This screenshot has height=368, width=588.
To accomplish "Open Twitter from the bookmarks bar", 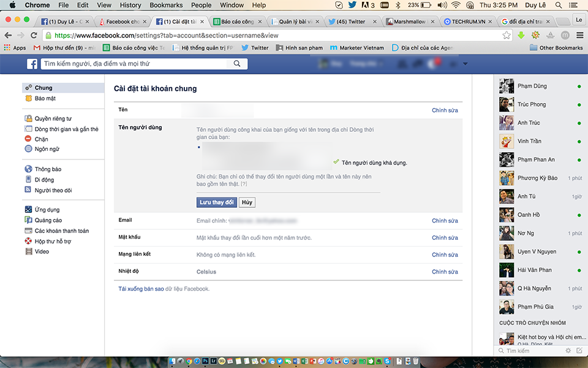I will pos(255,47).
